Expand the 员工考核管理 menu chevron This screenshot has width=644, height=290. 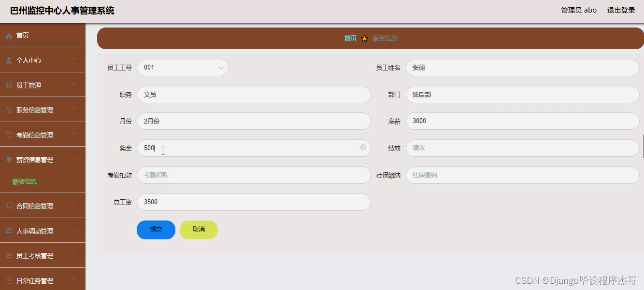click(x=74, y=255)
